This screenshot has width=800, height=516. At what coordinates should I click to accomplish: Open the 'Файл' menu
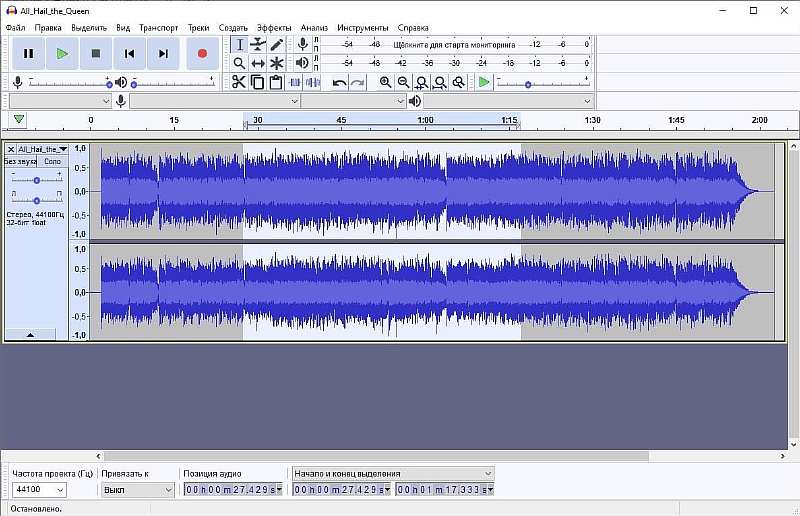pyautogui.click(x=15, y=27)
